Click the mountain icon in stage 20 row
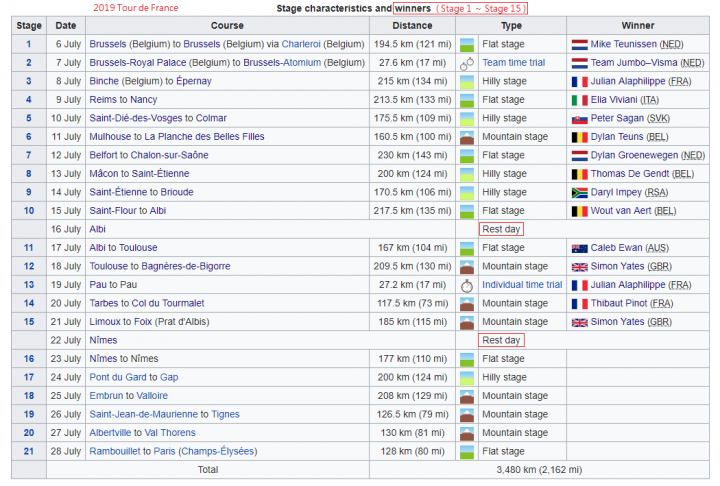The image size is (720, 486). pos(467,434)
